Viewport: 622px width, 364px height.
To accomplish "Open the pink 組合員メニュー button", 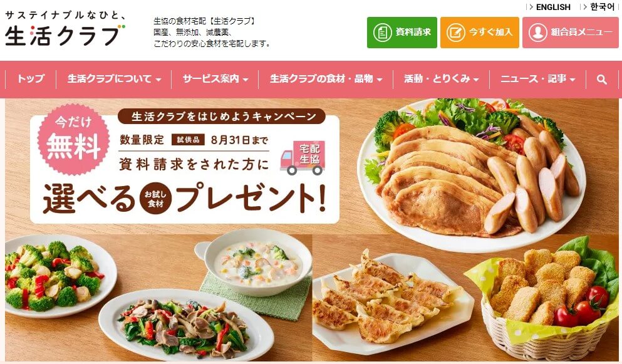I will click(570, 33).
